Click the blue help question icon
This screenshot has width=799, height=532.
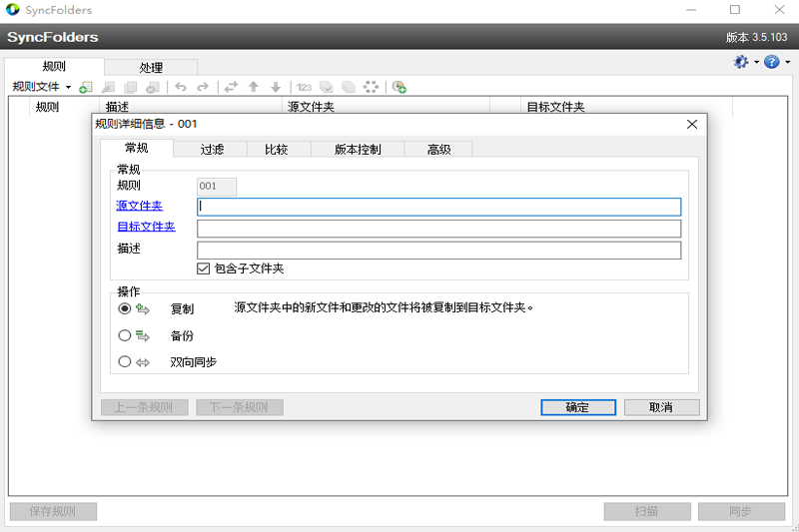click(772, 62)
